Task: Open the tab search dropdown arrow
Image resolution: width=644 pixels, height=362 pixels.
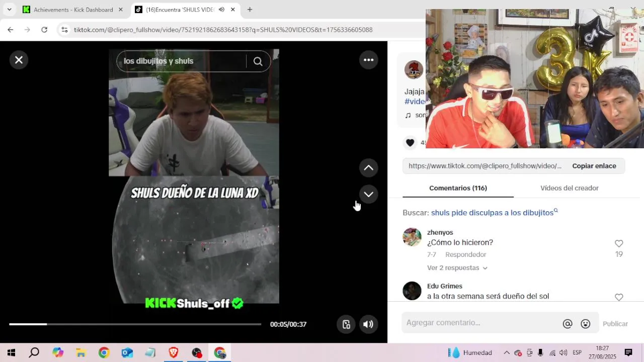Action: tap(9, 10)
